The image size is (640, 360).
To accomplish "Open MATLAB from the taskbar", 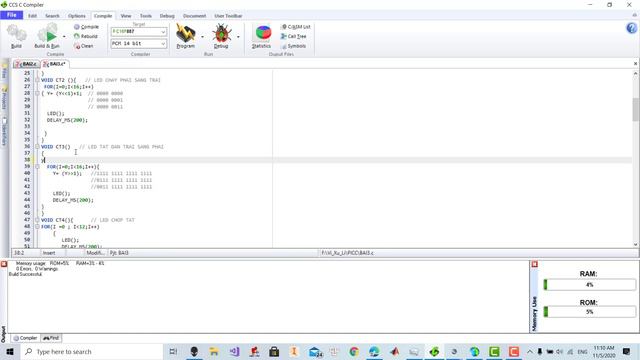I will (x=394, y=351).
